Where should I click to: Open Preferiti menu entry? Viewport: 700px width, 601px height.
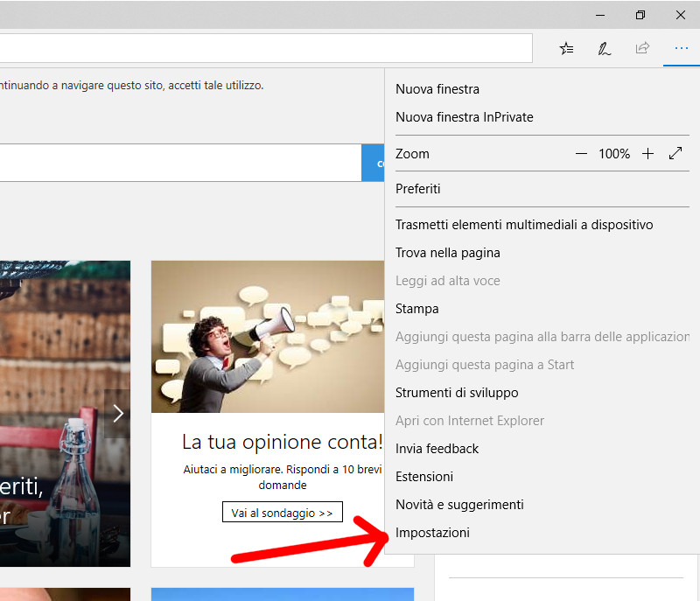click(x=418, y=189)
